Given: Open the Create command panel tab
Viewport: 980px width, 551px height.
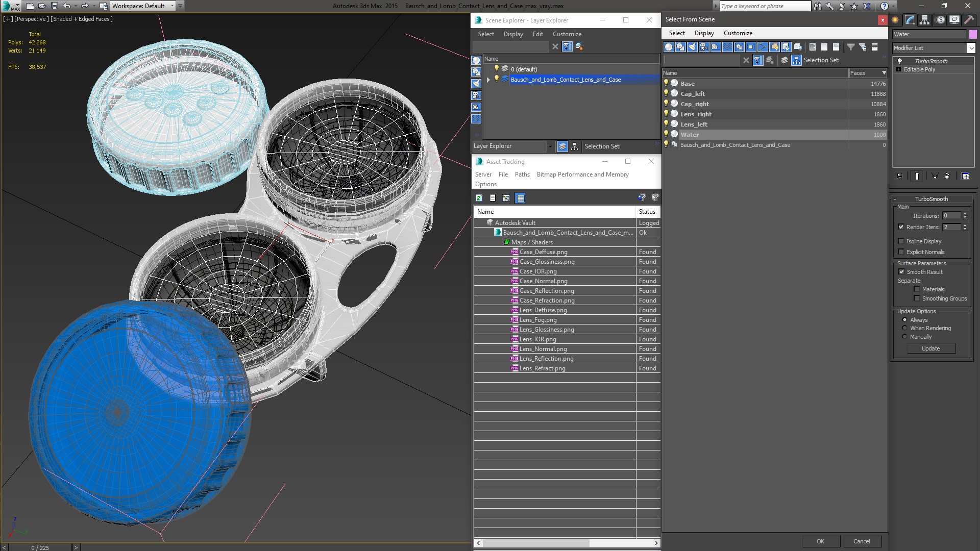Looking at the screenshot, I should [895, 20].
